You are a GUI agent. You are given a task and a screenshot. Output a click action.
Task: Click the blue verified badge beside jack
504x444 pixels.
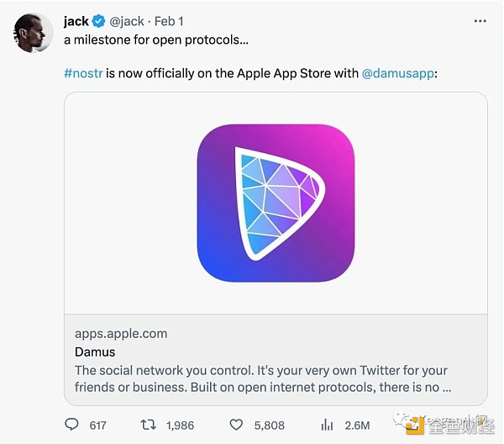(100, 21)
